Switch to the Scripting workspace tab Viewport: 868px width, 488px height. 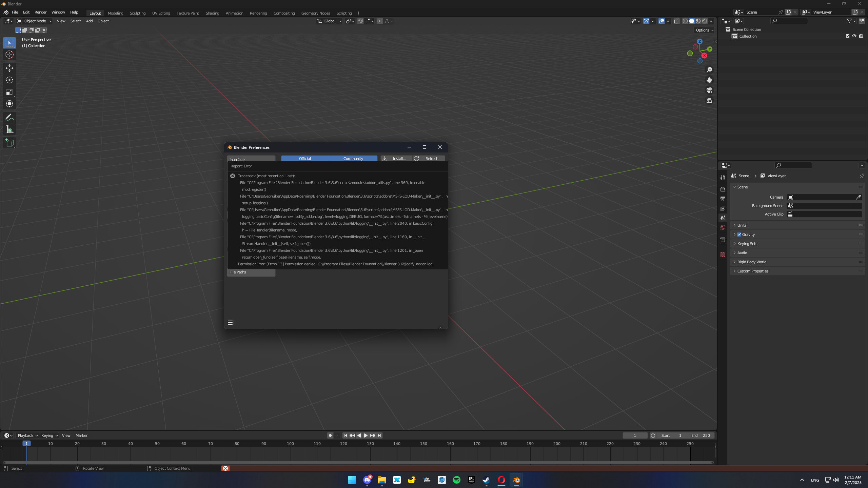pyautogui.click(x=344, y=13)
